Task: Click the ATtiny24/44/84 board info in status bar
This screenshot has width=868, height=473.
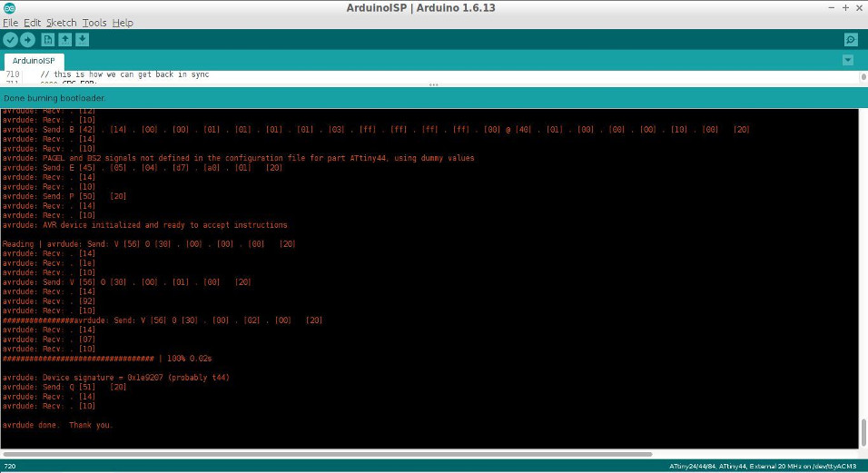Action: (x=763, y=467)
